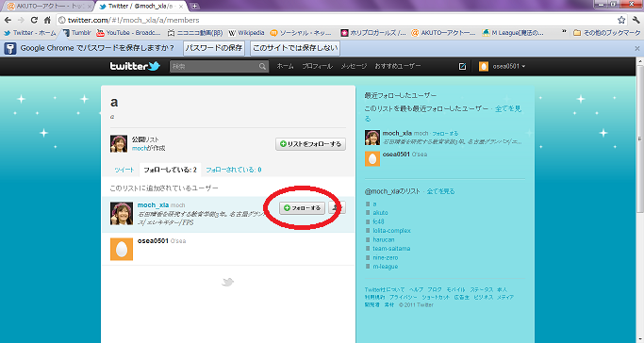Click the osea0501 egg avatar in the header
Screen dimensions: 644x343
tap(484, 67)
